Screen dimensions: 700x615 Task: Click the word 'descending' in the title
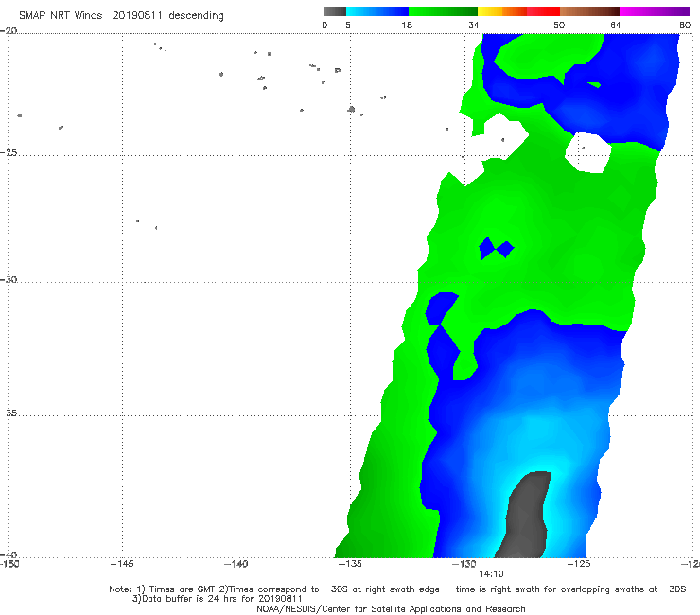[196, 16]
